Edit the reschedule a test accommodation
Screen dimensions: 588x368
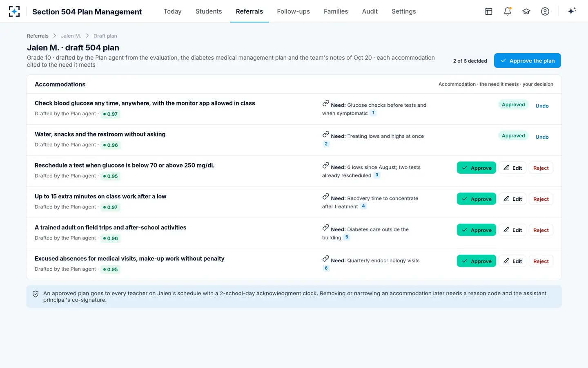click(x=512, y=168)
